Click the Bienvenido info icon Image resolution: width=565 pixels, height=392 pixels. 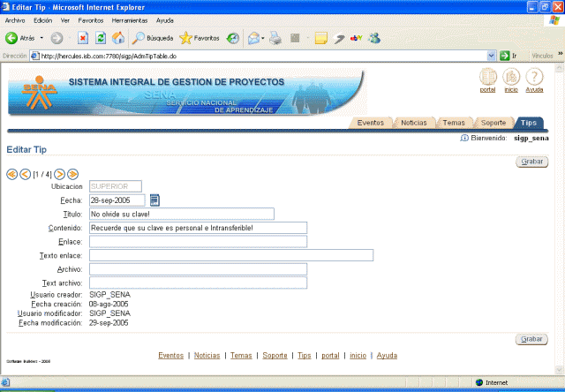pos(464,138)
